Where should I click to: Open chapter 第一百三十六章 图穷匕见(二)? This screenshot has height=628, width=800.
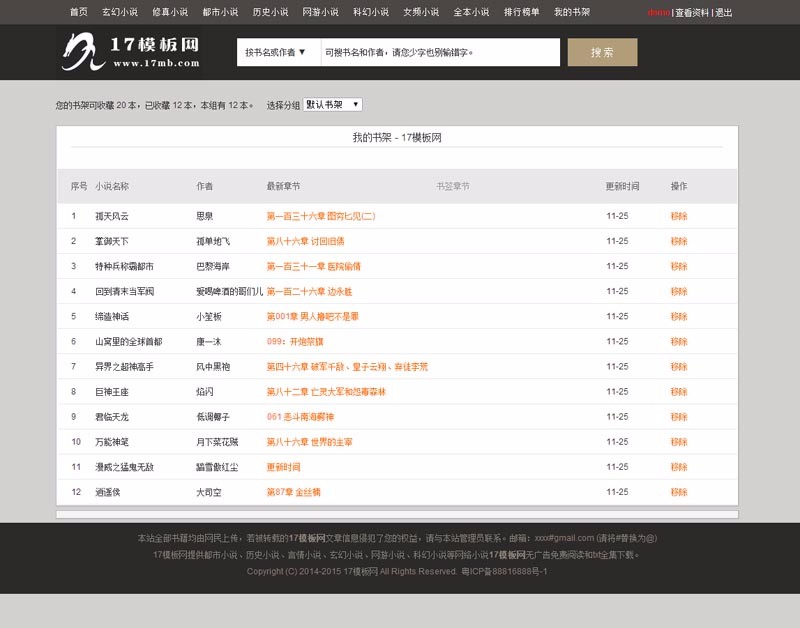click(321, 216)
